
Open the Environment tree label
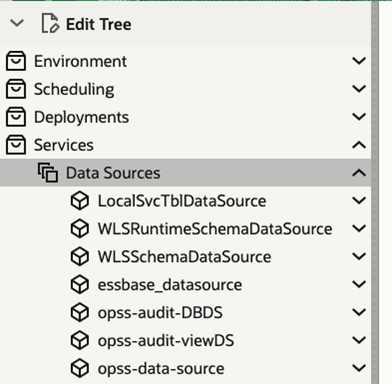point(80,61)
